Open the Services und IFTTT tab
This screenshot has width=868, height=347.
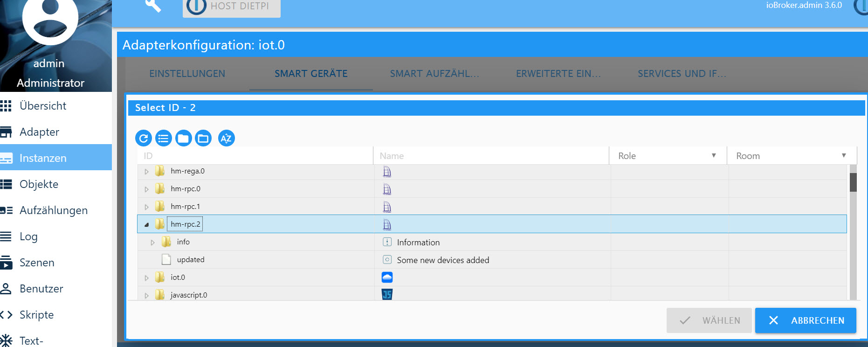click(x=682, y=74)
